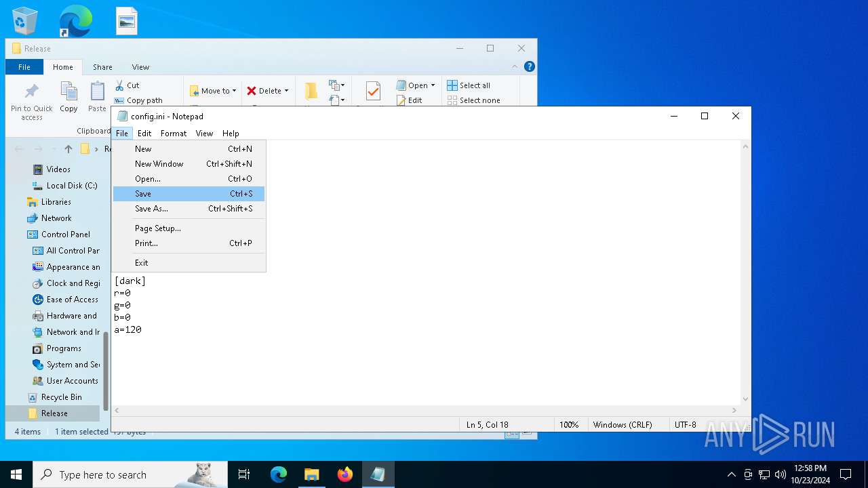Click the volume icon in system tray
868x488 pixels.
pyautogui.click(x=781, y=474)
